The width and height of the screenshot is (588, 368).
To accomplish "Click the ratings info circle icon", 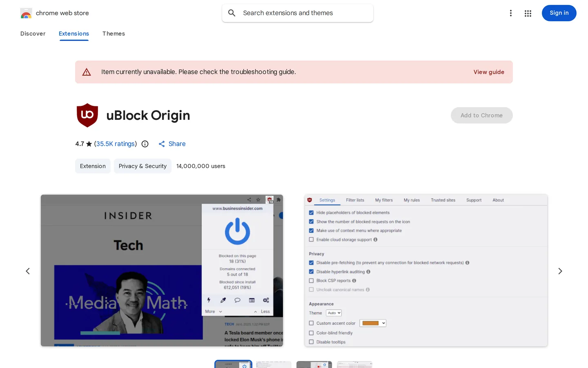I will pos(145,144).
